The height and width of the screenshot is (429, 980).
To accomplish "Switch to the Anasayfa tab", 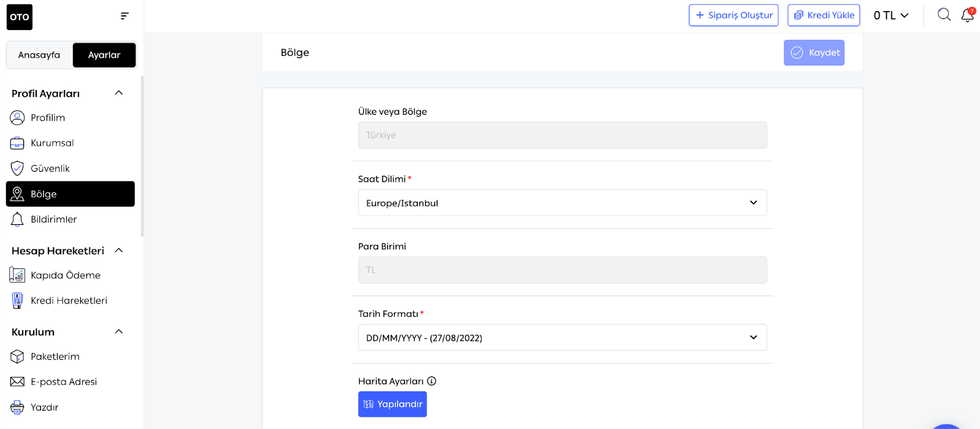I will tap(39, 55).
